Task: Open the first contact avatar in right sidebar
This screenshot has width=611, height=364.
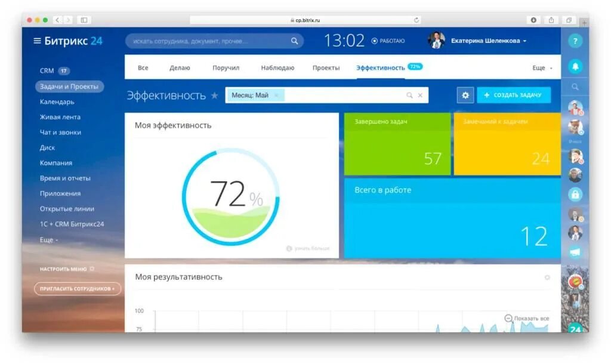Action: point(575,107)
